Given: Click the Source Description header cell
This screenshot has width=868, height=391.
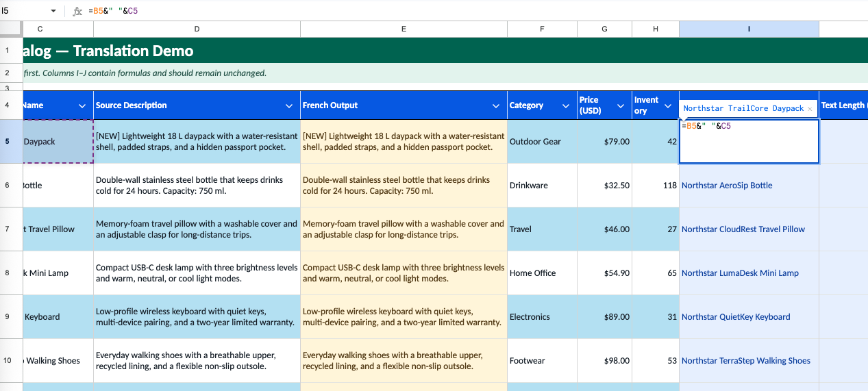Looking at the screenshot, I should tap(197, 105).
